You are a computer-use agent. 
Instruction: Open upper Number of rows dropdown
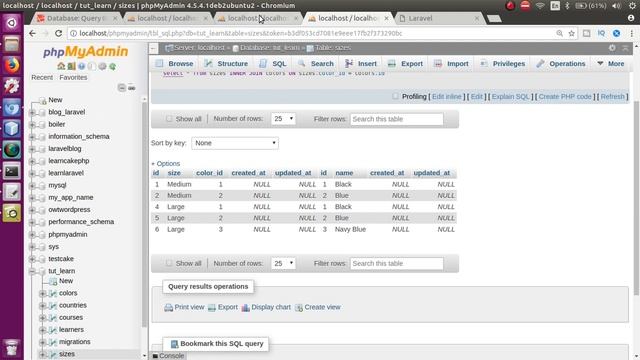click(283, 119)
